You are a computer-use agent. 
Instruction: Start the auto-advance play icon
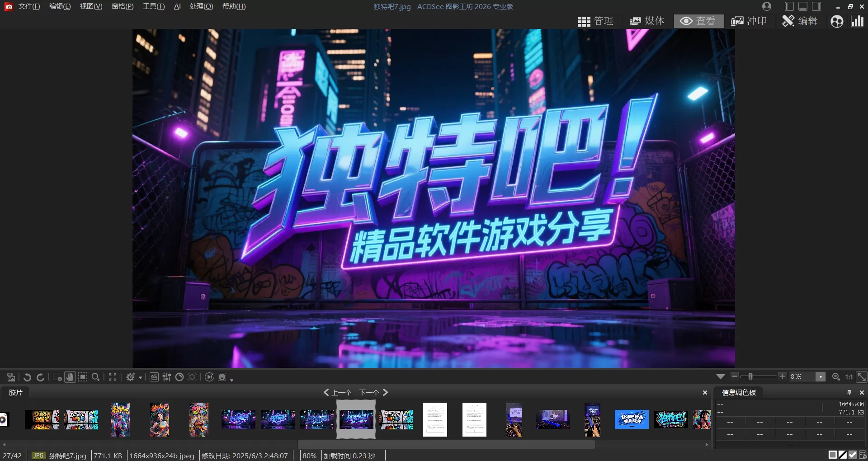[x=209, y=377]
